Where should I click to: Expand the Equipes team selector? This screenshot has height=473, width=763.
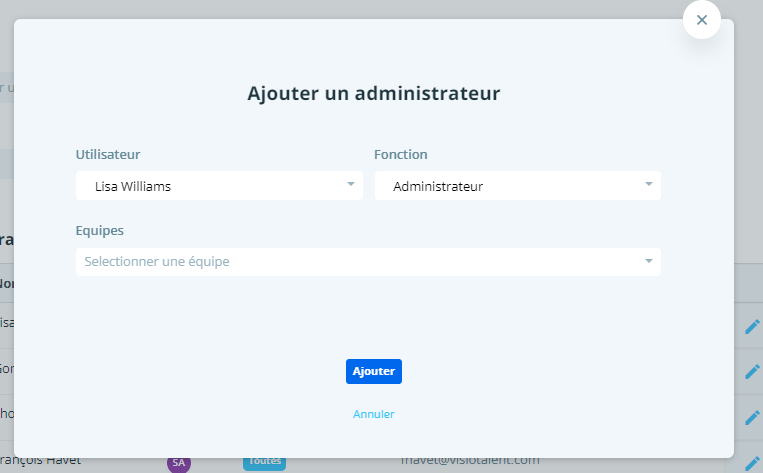coord(360,262)
